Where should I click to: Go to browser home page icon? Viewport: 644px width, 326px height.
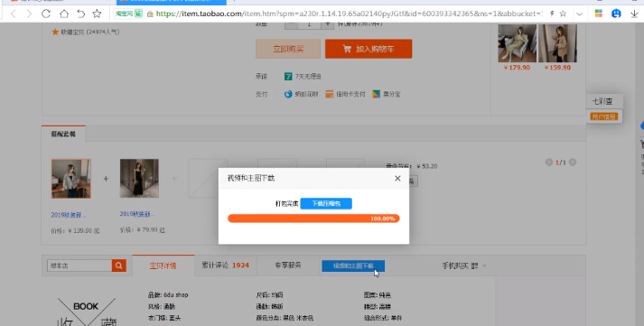(63, 14)
